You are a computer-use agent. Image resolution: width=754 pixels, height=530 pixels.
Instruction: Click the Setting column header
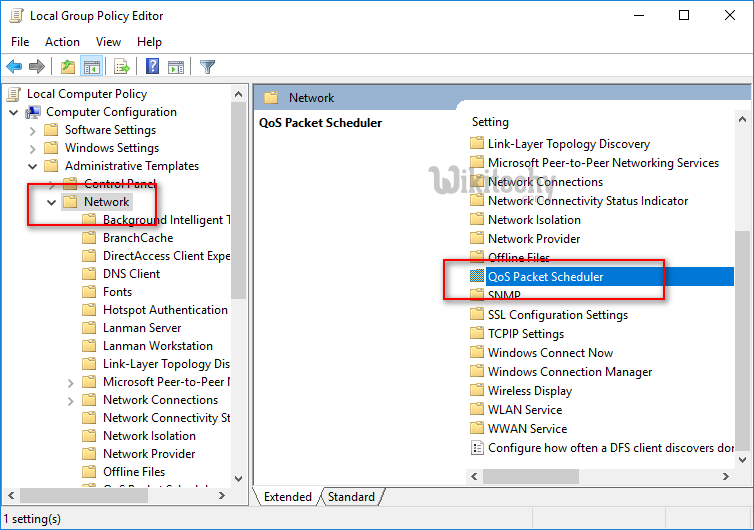[490, 122]
